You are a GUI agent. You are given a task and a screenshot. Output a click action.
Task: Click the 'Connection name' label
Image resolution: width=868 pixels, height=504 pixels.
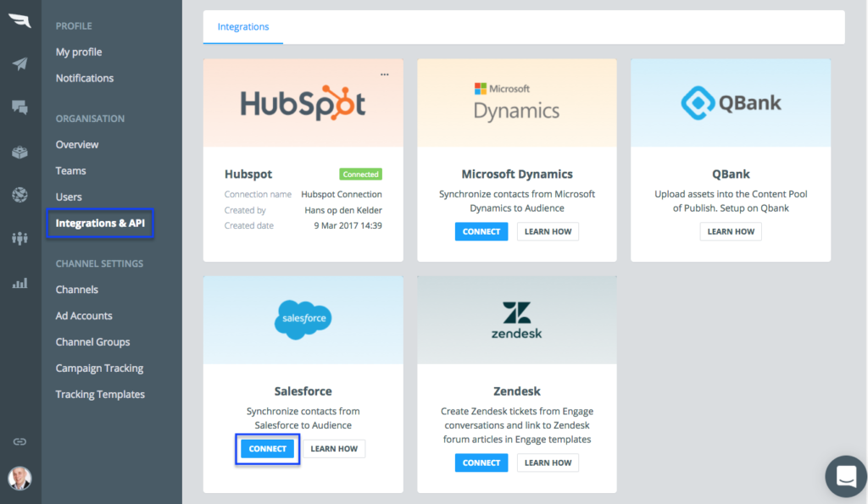[x=258, y=194]
